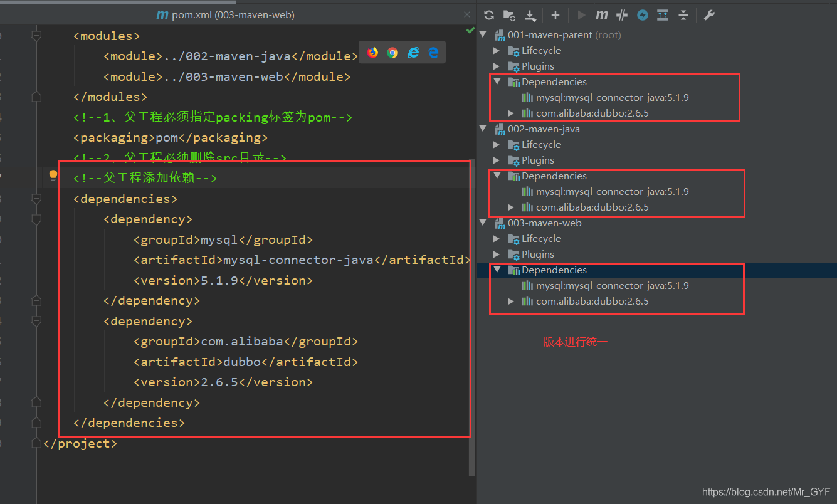Toggle Skip Tests mode lightning icon
The width and height of the screenshot is (837, 504).
click(643, 15)
